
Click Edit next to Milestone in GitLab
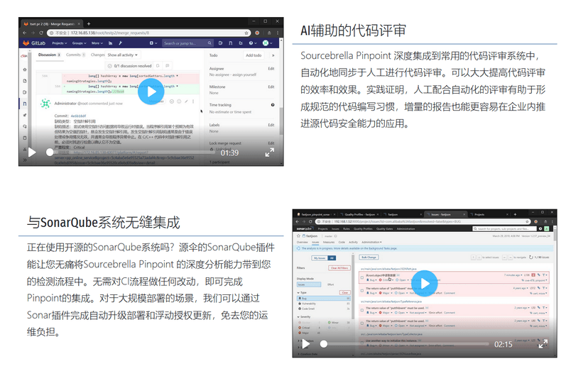(x=271, y=87)
